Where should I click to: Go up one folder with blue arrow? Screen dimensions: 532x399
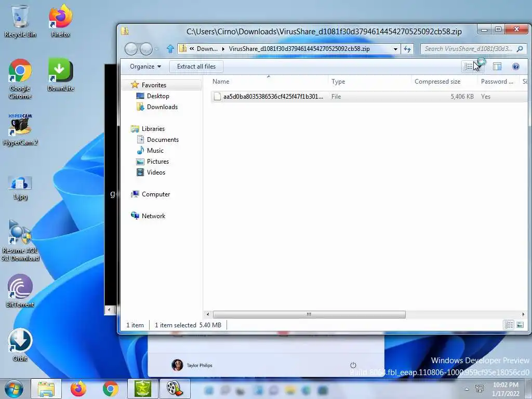tap(170, 49)
